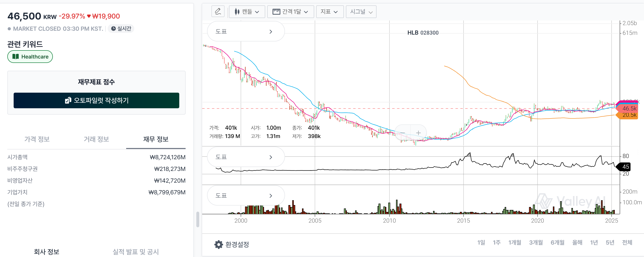Open 환경설정 via the gear icon

(218, 244)
